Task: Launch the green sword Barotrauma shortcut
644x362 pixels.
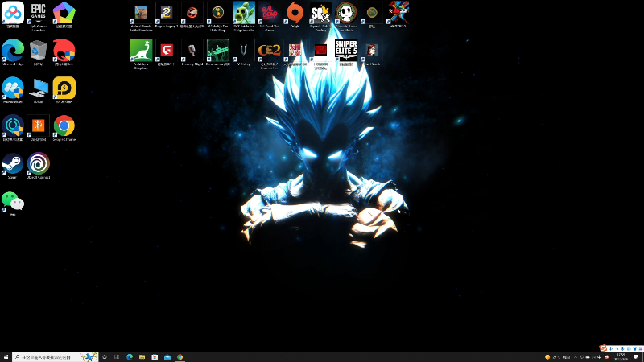Action: (217, 54)
